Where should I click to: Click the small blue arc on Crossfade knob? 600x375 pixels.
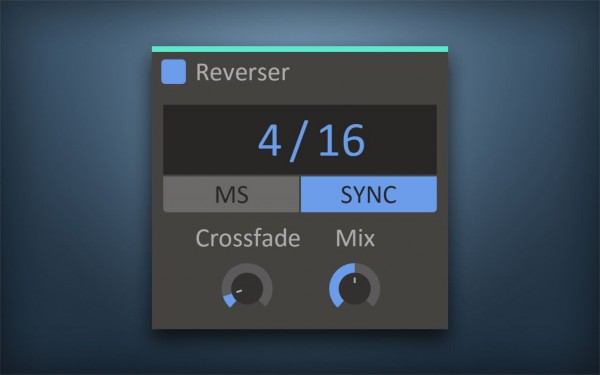pos(229,300)
